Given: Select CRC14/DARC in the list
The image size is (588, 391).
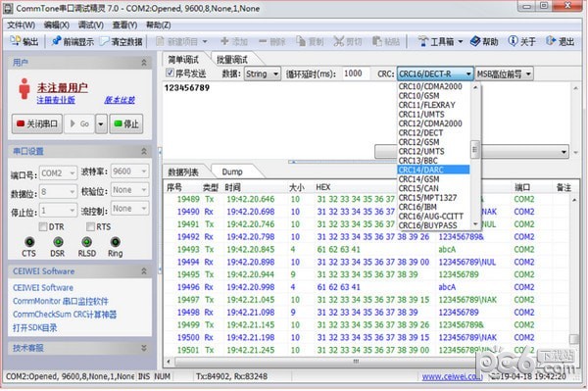Looking at the screenshot, I should point(433,170).
